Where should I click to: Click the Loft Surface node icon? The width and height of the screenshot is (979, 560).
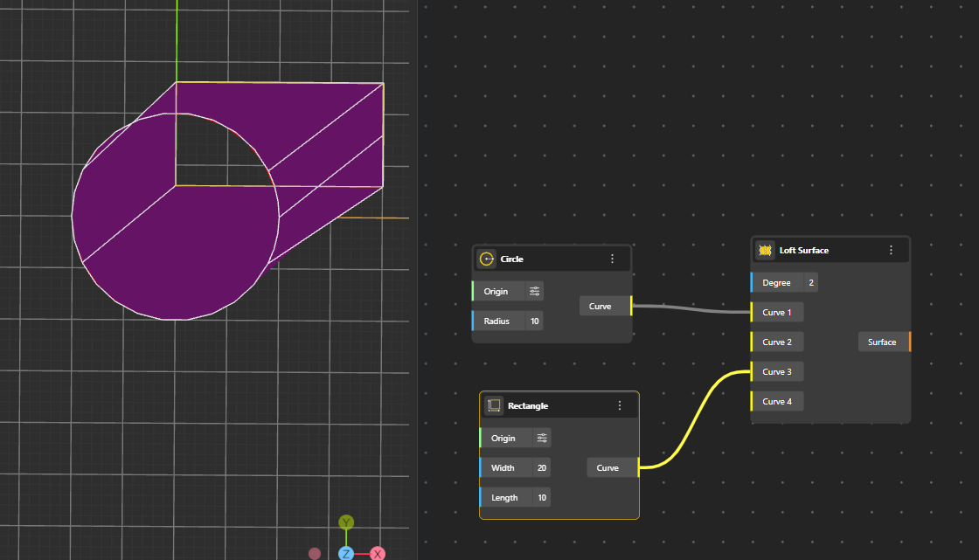coord(765,251)
